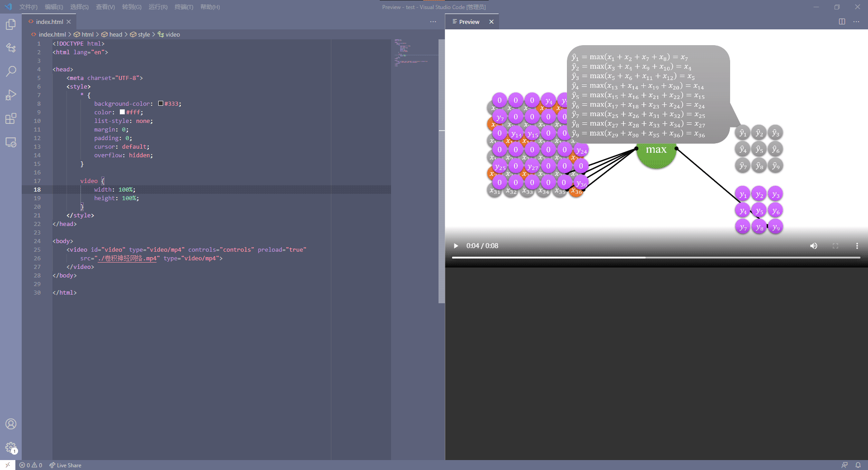Click the remote window status bar icon
Screen dimensions: 868x470
pos(8,465)
